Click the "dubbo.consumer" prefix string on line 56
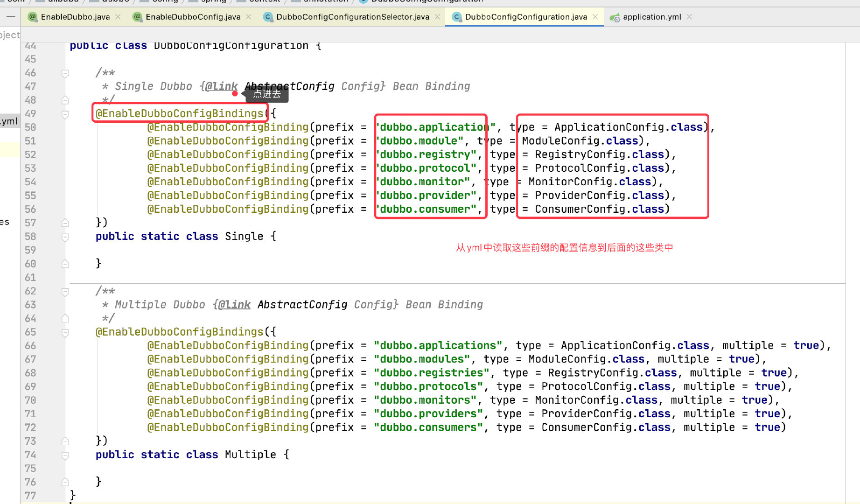The height and width of the screenshot is (504, 860). [425, 209]
